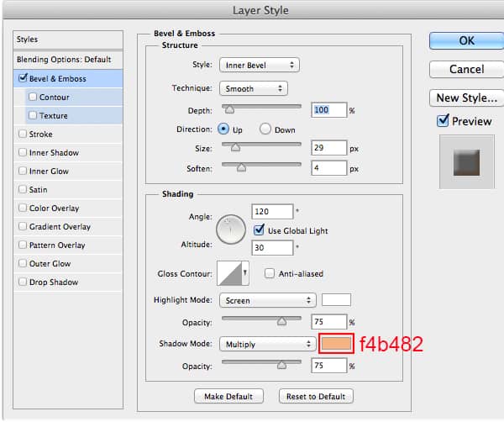
Task: Open the Highlight Mode Screen dropdown
Action: (266, 300)
